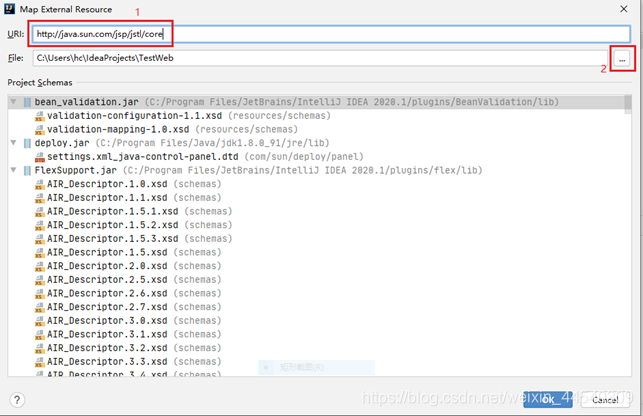Click icon of AIR_Descriptor.1.5.3.xsd

pyautogui.click(x=39, y=239)
